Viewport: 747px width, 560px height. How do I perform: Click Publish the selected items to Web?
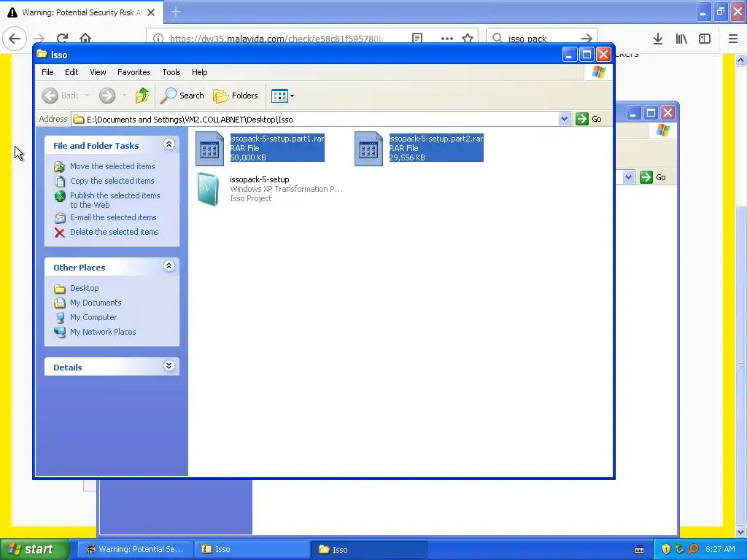(115, 200)
